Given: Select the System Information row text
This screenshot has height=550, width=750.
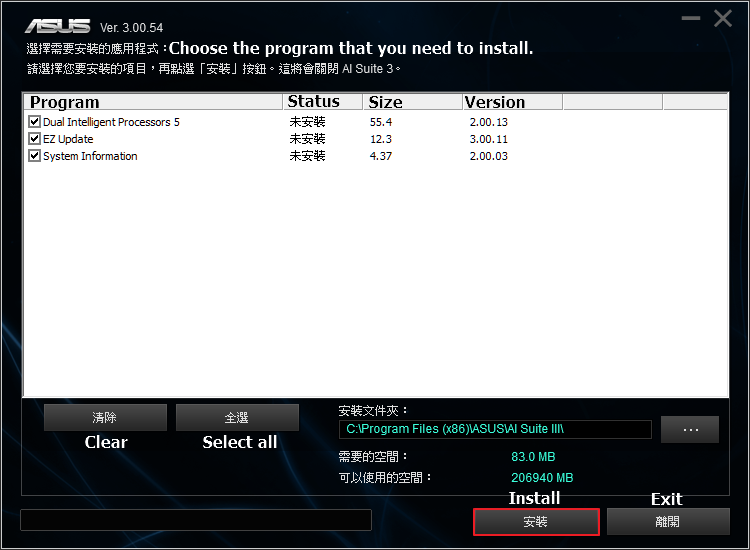Looking at the screenshot, I should 90,156.
